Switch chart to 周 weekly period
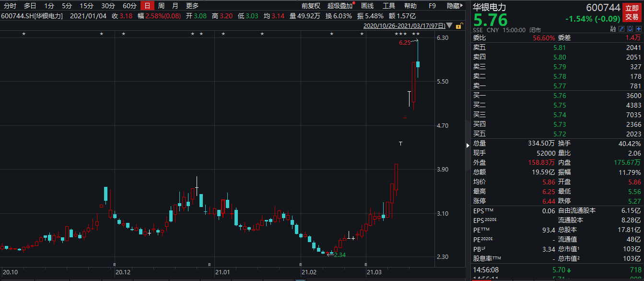 pos(161,6)
